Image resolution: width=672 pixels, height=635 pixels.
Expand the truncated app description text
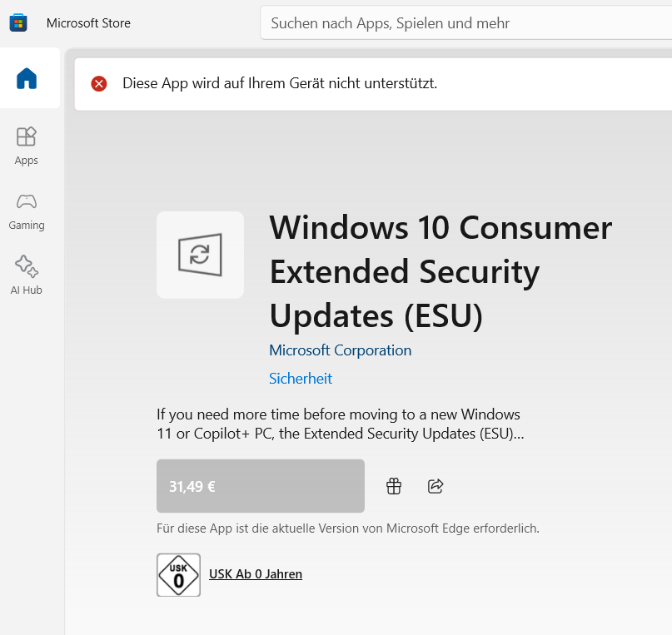coord(341,424)
